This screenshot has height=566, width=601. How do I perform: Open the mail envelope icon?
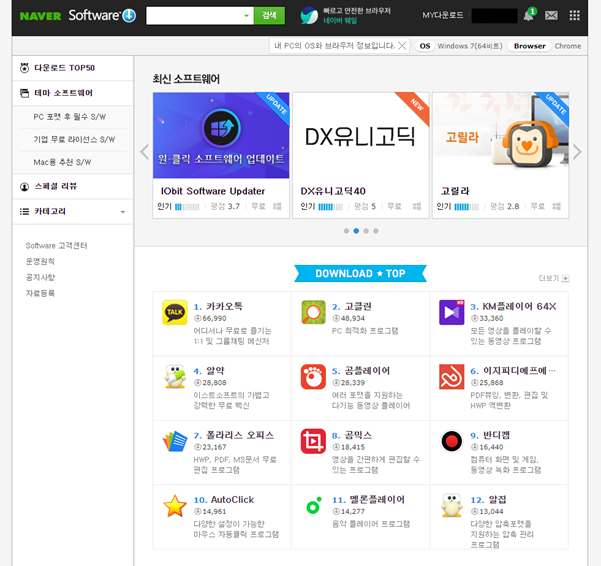tap(551, 15)
